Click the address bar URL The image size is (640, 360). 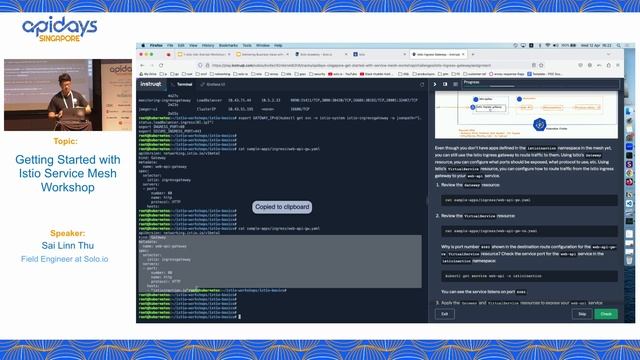tap(351, 65)
